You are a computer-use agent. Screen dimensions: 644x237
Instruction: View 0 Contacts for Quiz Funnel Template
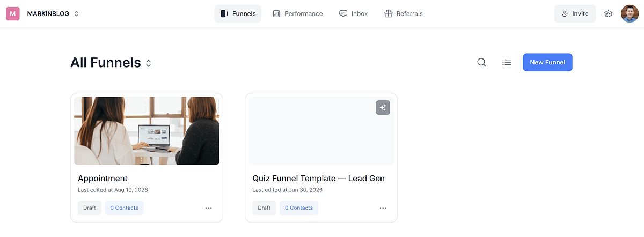point(298,208)
